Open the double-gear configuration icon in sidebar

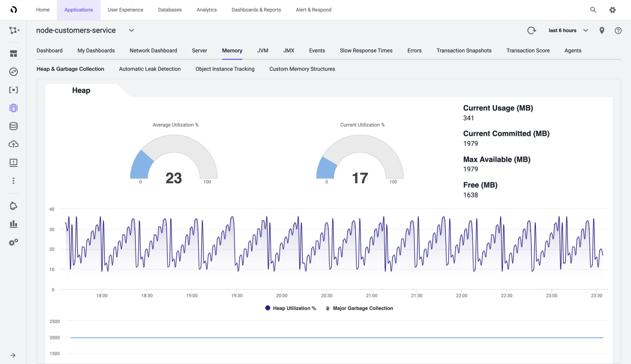[x=14, y=242]
